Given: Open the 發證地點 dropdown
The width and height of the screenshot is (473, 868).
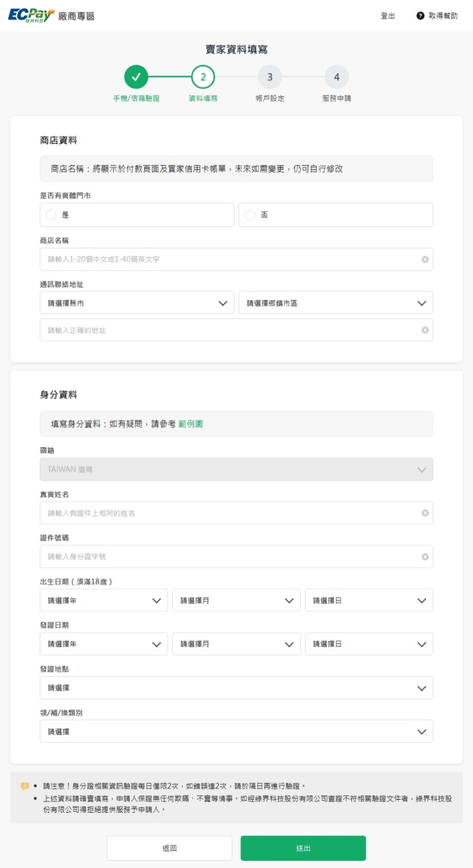Looking at the screenshot, I should coord(236,688).
